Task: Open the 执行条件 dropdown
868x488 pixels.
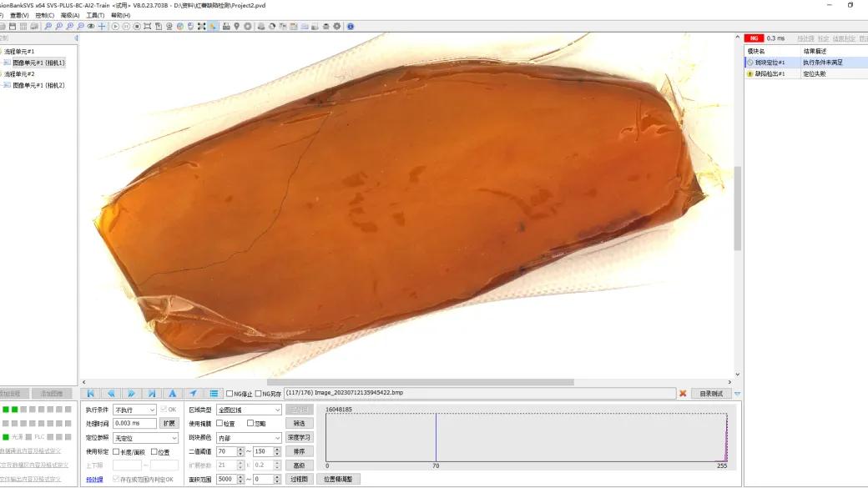Action: tap(134, 410)
